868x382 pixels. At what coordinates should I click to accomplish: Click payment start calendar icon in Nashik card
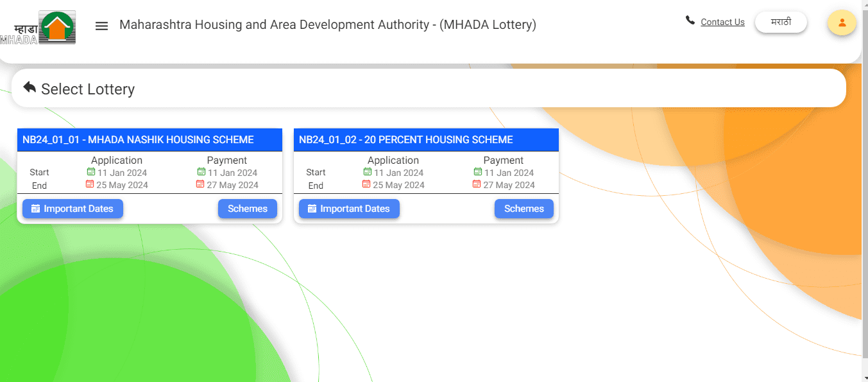(201, 172)
